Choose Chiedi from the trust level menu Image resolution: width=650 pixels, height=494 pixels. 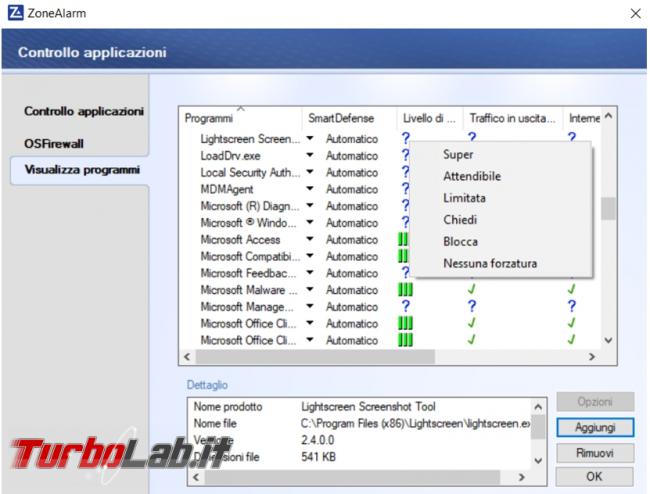pos(460,220)
